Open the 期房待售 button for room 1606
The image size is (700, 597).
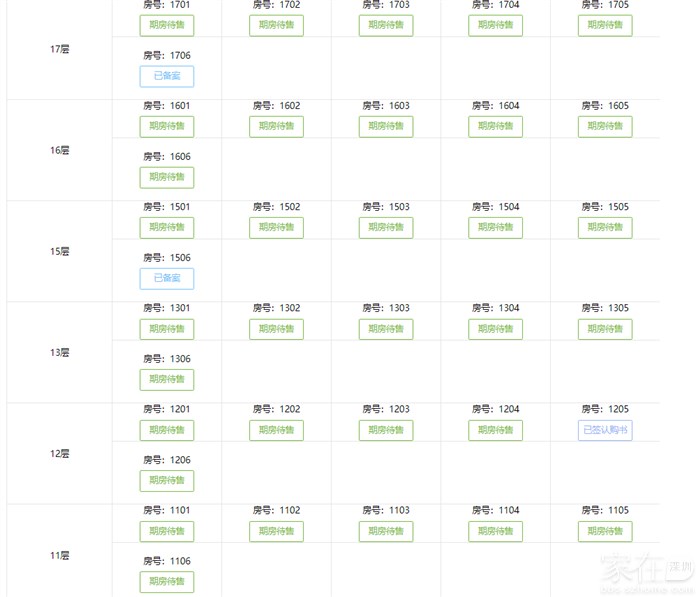pos(166,177)
